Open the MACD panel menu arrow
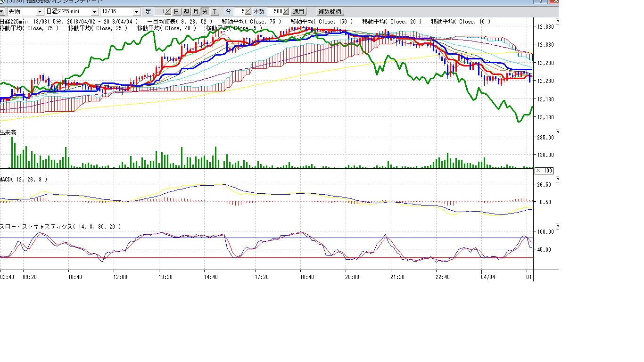 [x=559, y=180]
